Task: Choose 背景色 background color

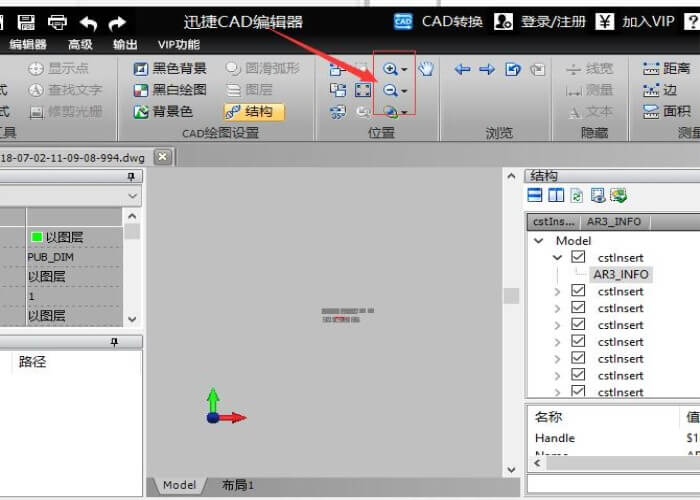Action: [163, 111]
